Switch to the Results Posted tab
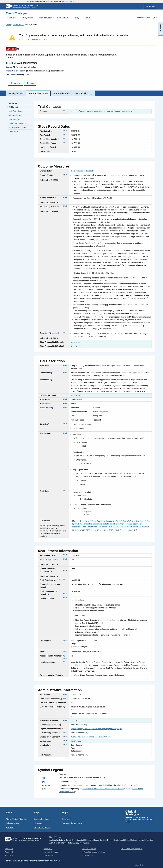This screenshot has height=868, width=163. (x=62, y=93)
